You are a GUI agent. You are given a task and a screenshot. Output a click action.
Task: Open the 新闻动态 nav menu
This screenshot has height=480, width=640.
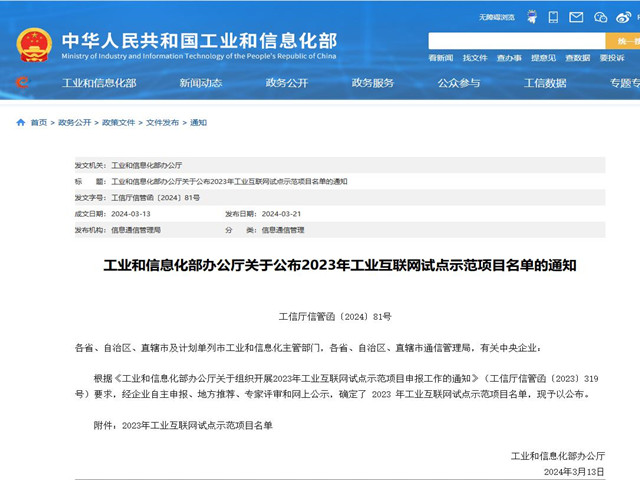[x=201, y=83]
